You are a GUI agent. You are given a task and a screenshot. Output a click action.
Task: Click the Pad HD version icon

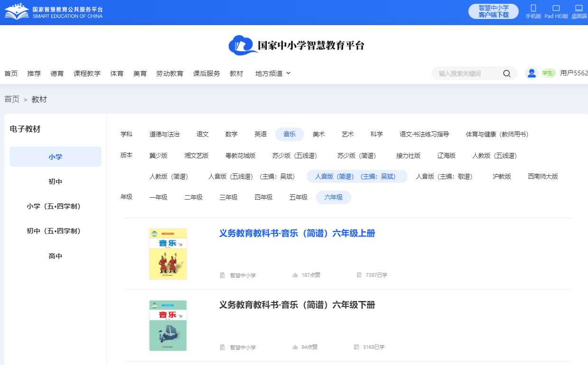tap(556, 9)
